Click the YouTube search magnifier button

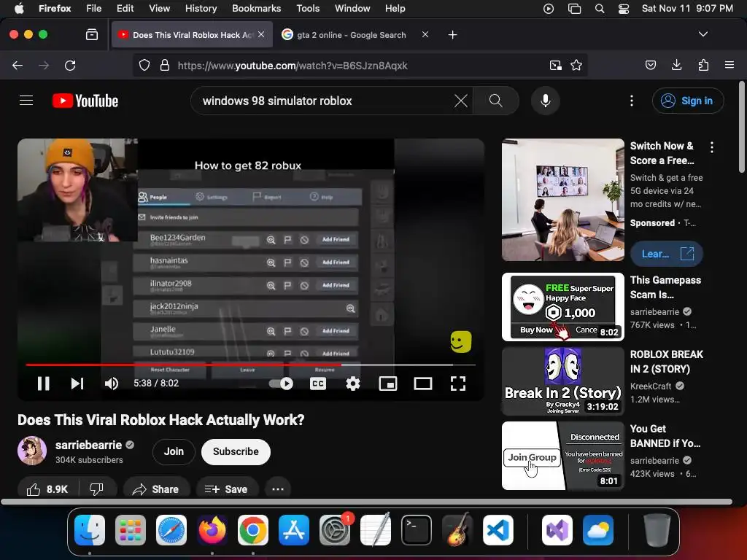tap(496, 101)
